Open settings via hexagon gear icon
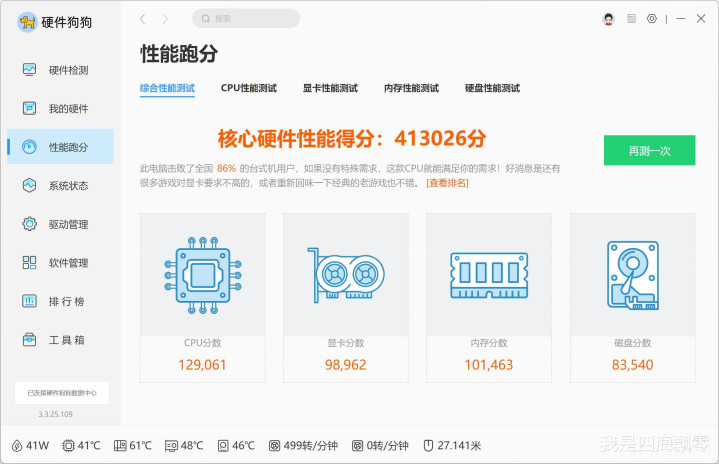719x464 pixels. pyautogui.click(x=652, y=18)
